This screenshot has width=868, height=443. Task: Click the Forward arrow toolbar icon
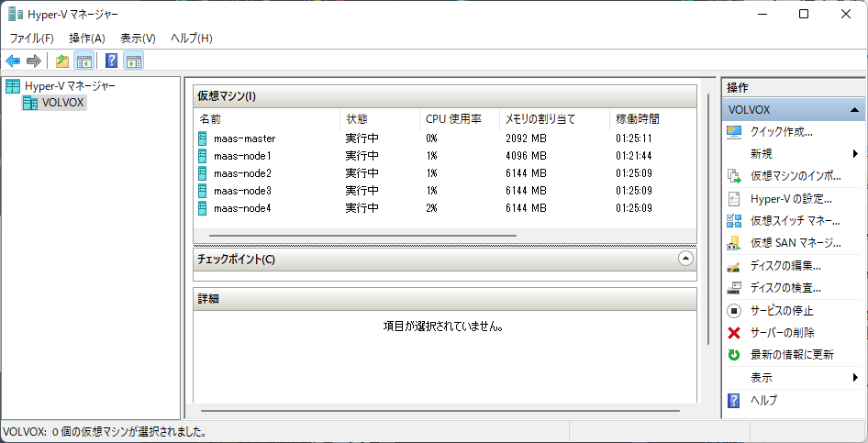pos(34,61)
